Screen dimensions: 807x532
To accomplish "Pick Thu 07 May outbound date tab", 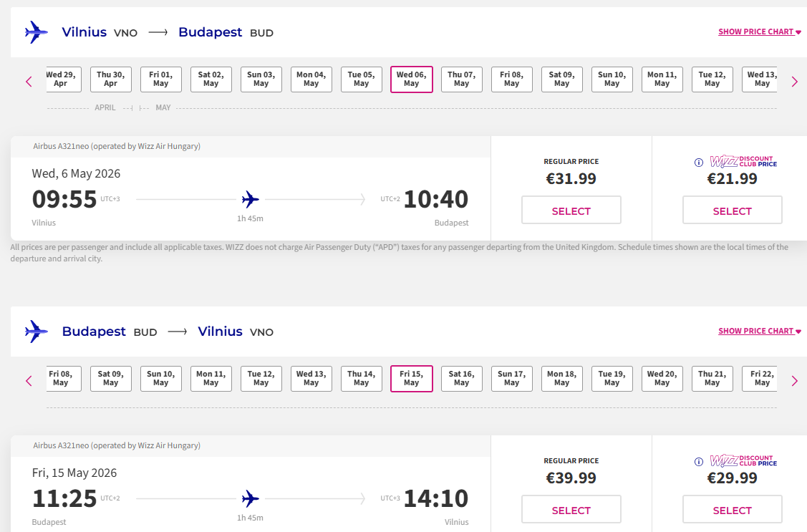I will [x=461, y=79].
